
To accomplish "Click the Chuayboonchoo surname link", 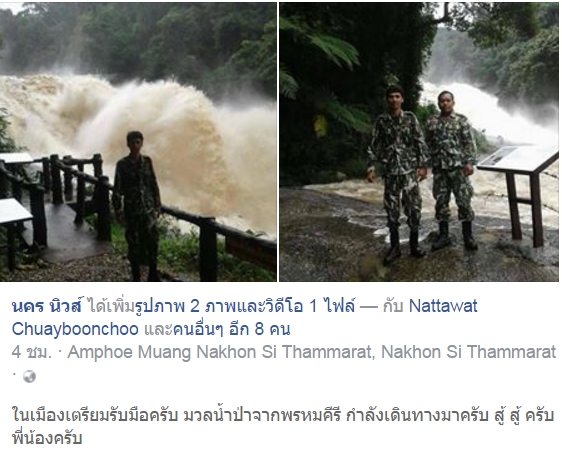I will click(x=75, y=329).
